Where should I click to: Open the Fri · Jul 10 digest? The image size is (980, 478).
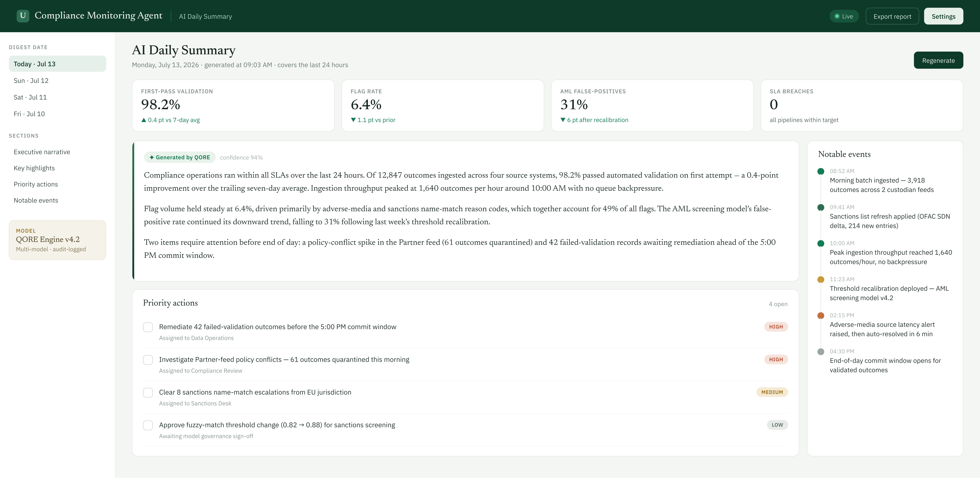click(x=57, y=114)
